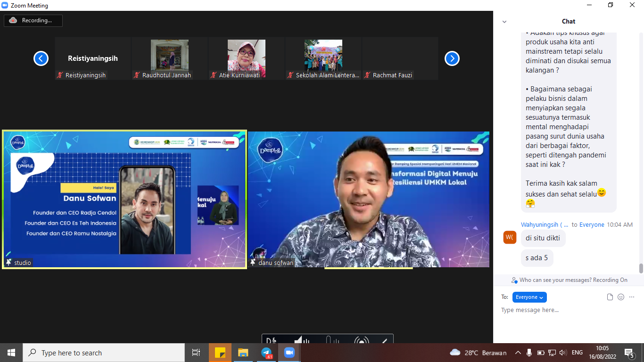Click the "Type message here" input field
This screenshot has width=644, height=362.
point(566,310)
